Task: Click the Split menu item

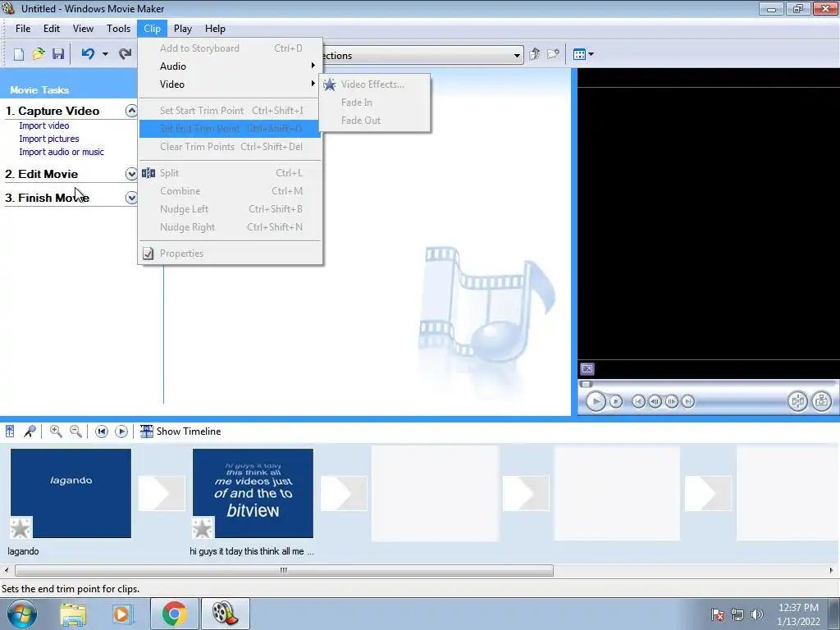Action: pyautogui.click(x=230, y=173)
